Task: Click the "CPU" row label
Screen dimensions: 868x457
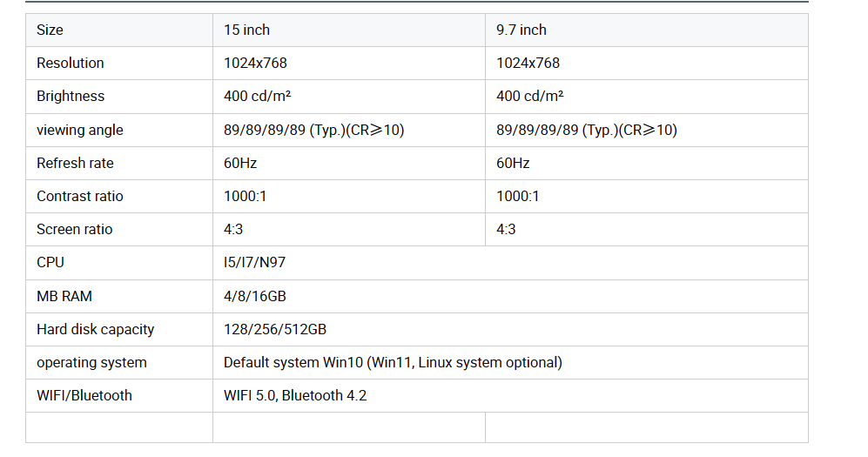Action: pyautogui.click(x=50, y=263)
